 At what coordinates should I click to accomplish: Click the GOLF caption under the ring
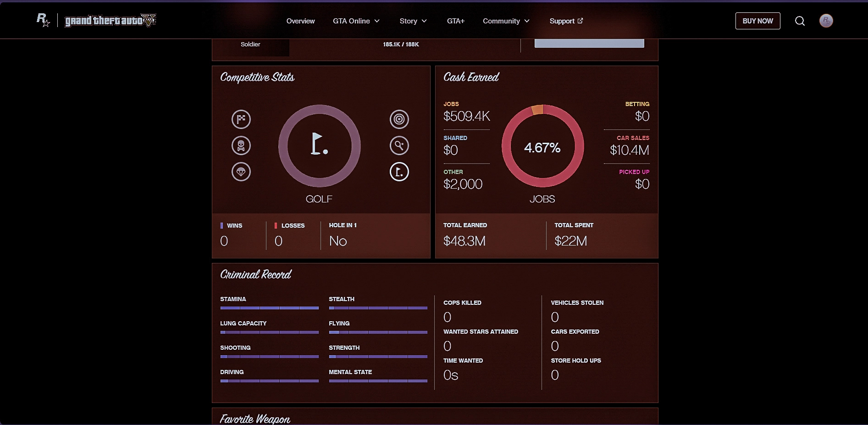[x=319, y=199]
